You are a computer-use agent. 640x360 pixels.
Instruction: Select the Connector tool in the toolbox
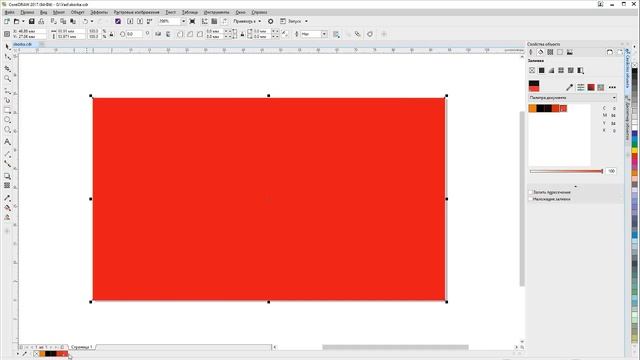tap(7, 164)
